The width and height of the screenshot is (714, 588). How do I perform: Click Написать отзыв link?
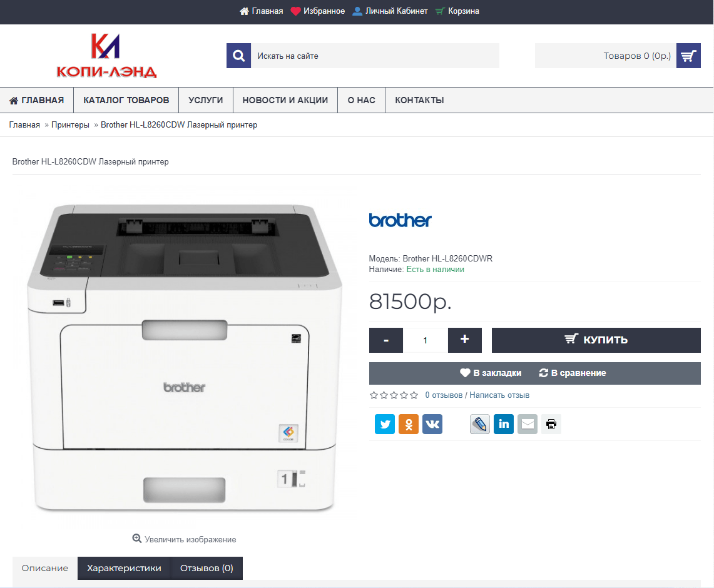click(x=499, y=395)
